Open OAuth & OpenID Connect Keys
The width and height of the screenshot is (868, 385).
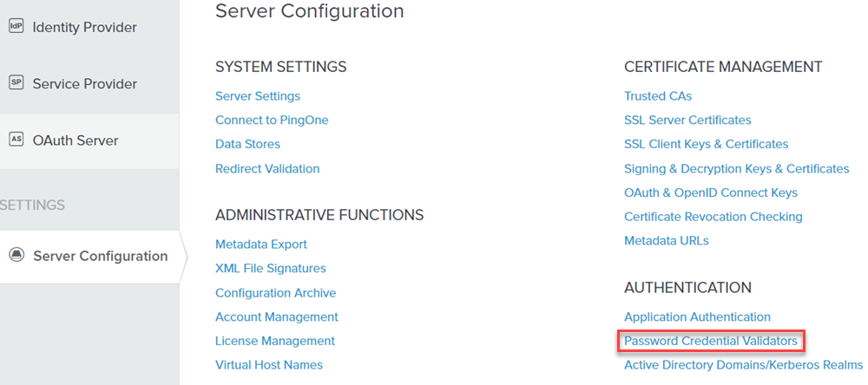[x=711, y=192]
